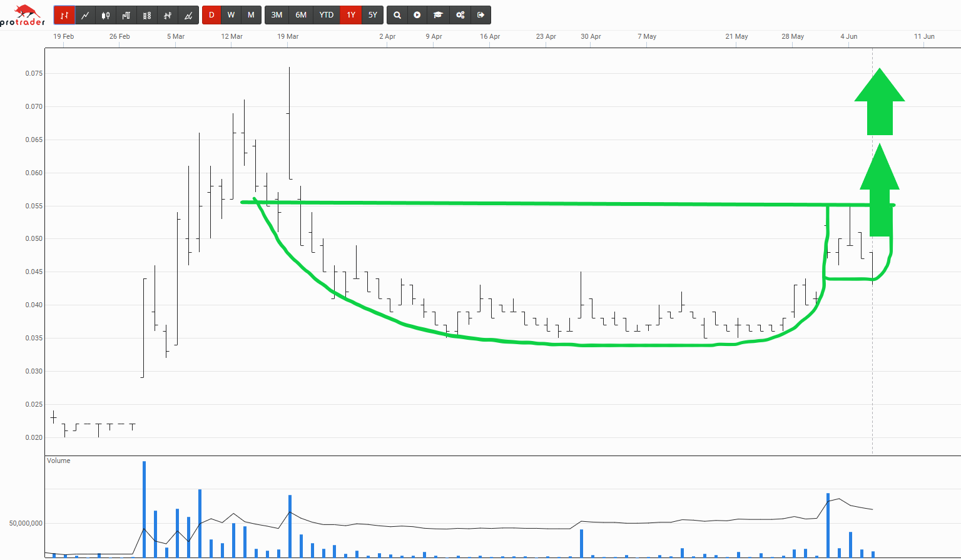Select the chart-with-pencil drawing icon

tap(188, 15)
